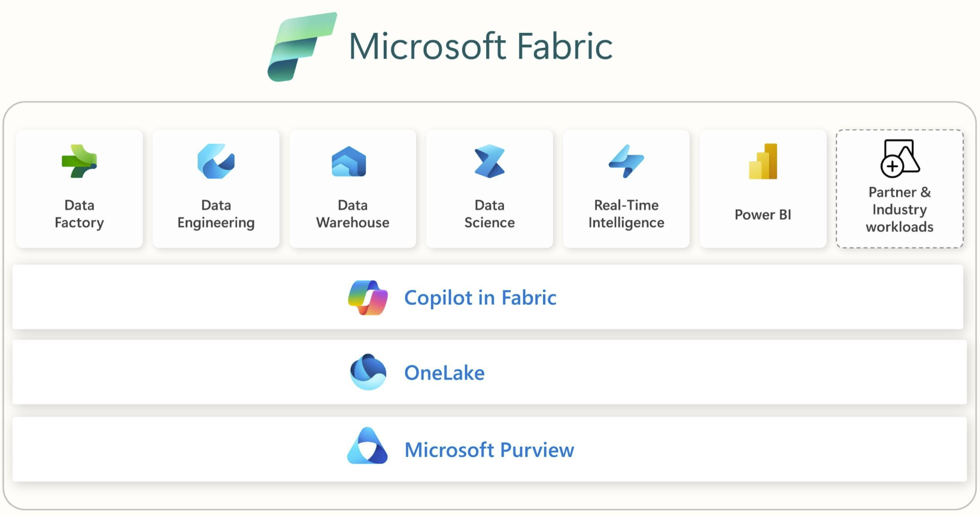The width and height of the screenshot is (980, 517).
Task: Open the Copilot in Fabric link
Action: pyautogui.click(x=480, y=298)
